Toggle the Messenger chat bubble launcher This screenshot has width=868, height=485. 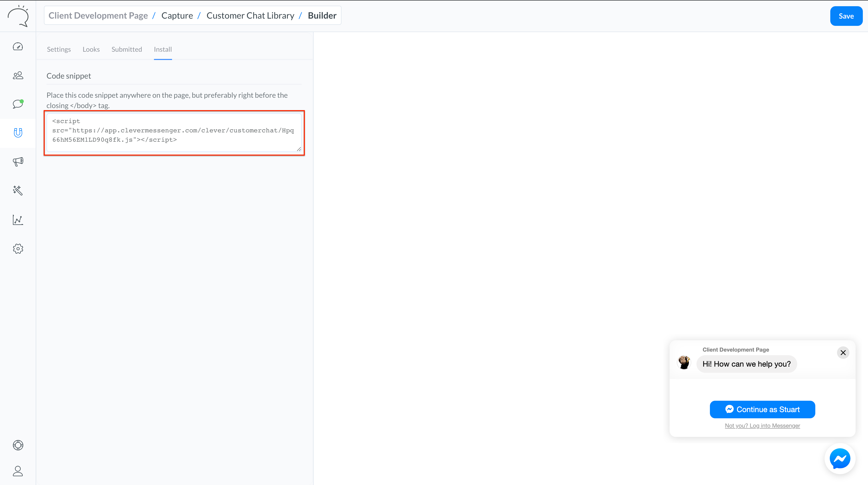click(x=840, y=459)
